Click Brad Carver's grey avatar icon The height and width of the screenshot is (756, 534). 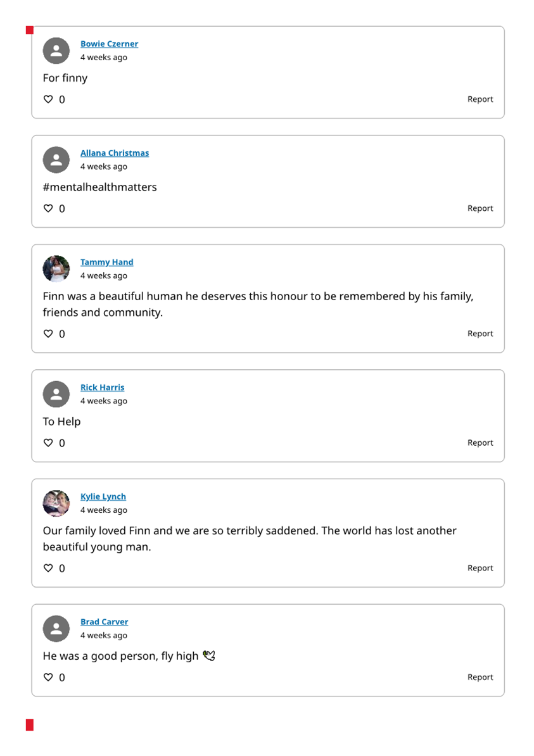(x=56, y=629)
